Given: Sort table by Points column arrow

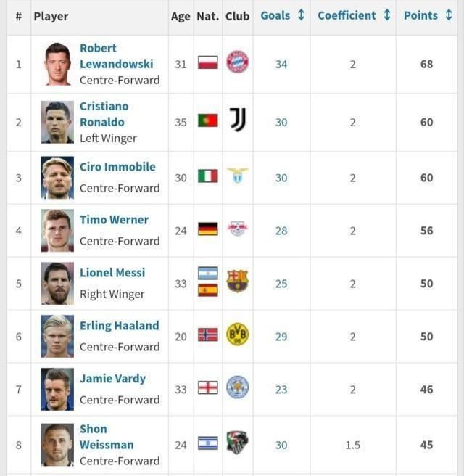Looking at the screenshot, I should pos(449,15).
